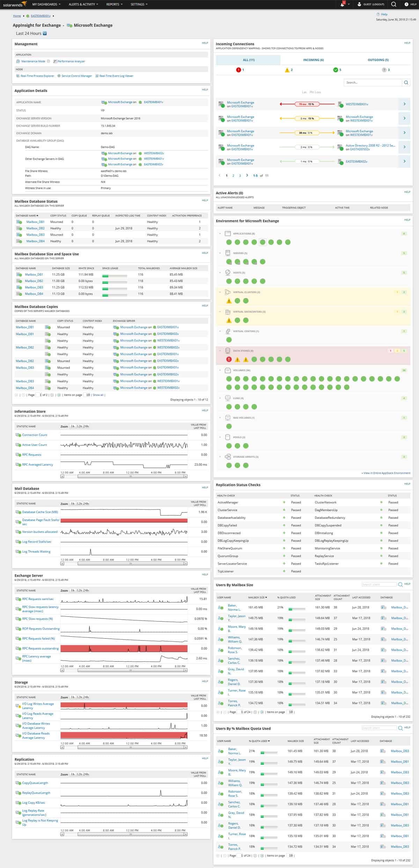
Task: Sort Users By Mailbox Size by Mailbox Size
Action: point(257,597)
